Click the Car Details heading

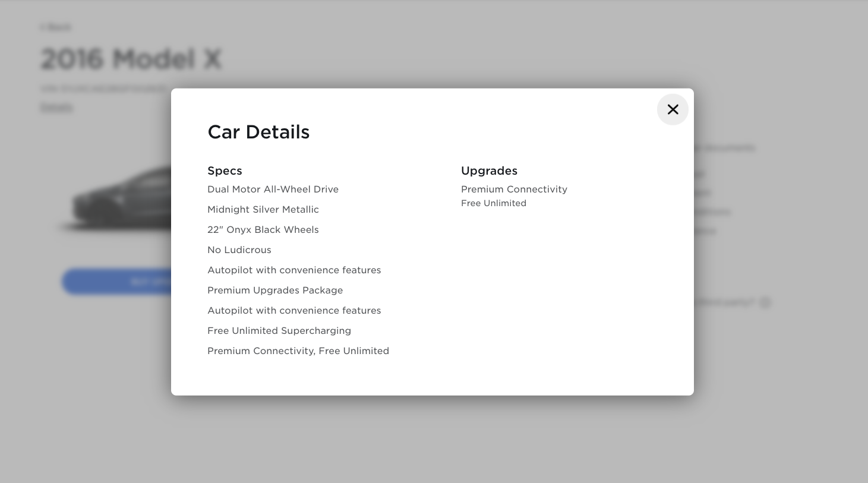coord(258,132)
